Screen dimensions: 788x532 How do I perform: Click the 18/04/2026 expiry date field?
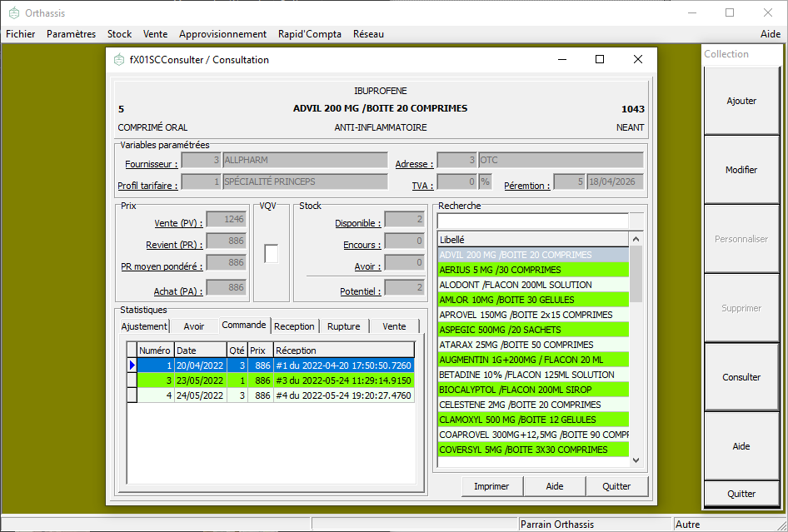tap(615, 181)
